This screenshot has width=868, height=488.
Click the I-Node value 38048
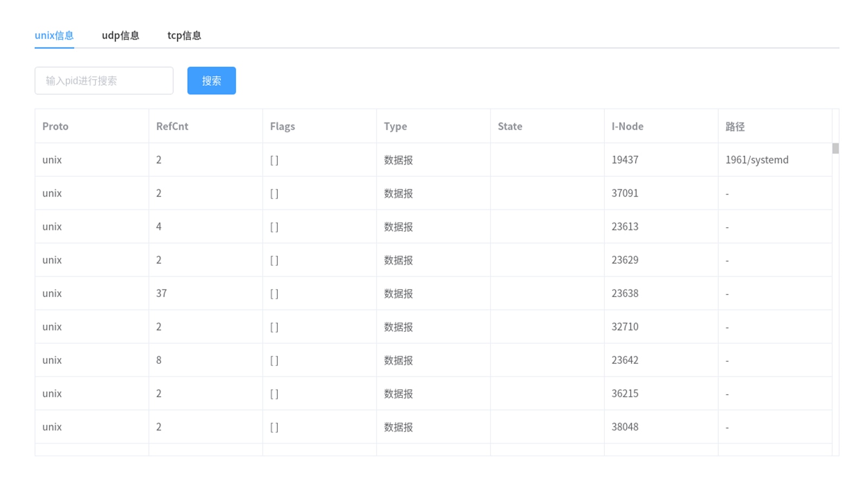click(625, 427)
